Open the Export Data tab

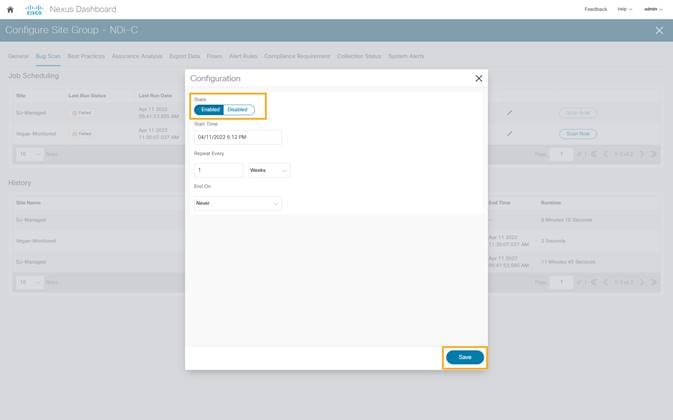coord(185,56)
